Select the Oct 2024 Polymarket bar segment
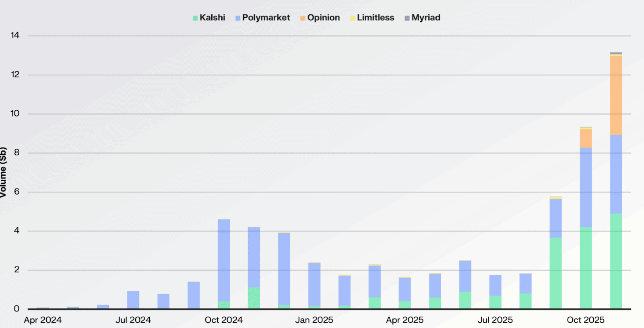 coord(224,260)
